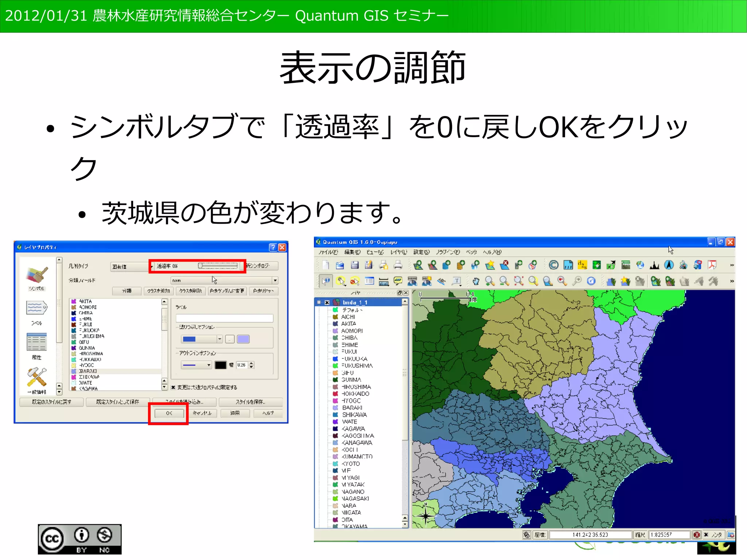Toggle visibility checkbox of bnda_1_1 layer
This screenshot has height=560, width=747.
(327, 302)
